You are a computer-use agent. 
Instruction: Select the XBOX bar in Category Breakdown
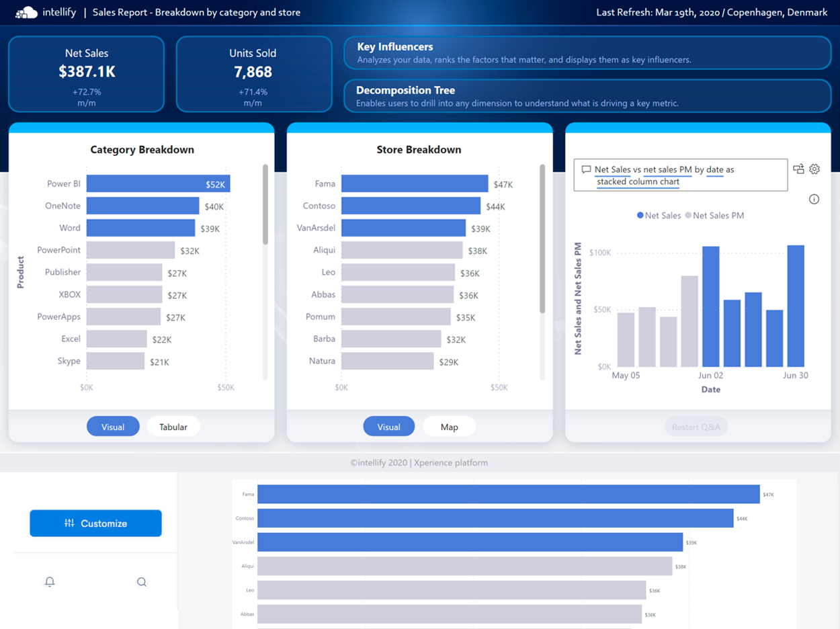(124, 294)
